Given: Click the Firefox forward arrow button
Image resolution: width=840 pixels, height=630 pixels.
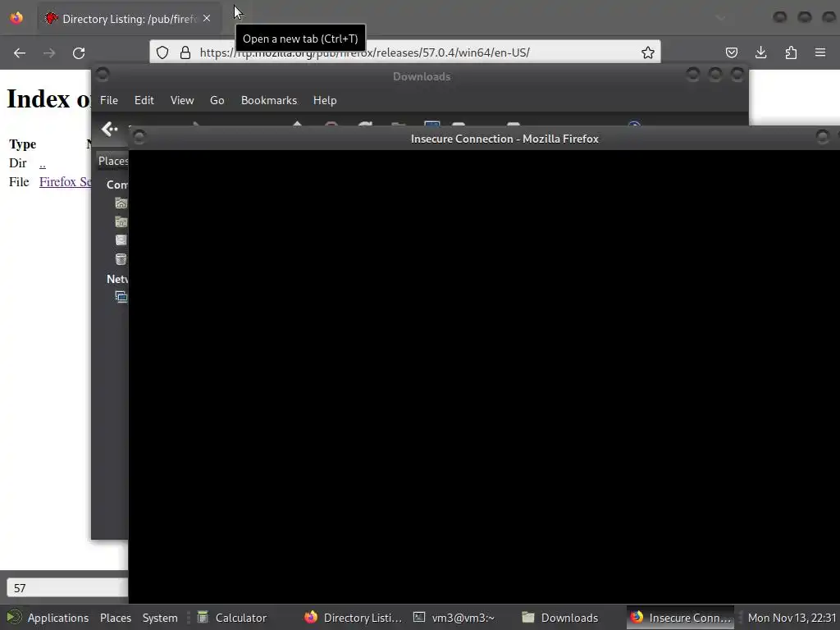Looking at the screenshot, I should point(49,52).
